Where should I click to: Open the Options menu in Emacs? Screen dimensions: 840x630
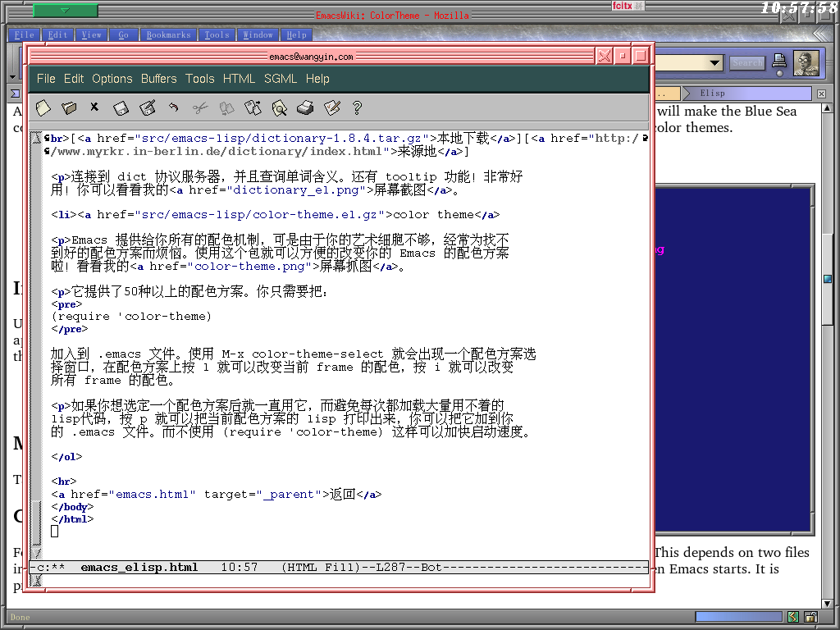(x=112, y=79)
